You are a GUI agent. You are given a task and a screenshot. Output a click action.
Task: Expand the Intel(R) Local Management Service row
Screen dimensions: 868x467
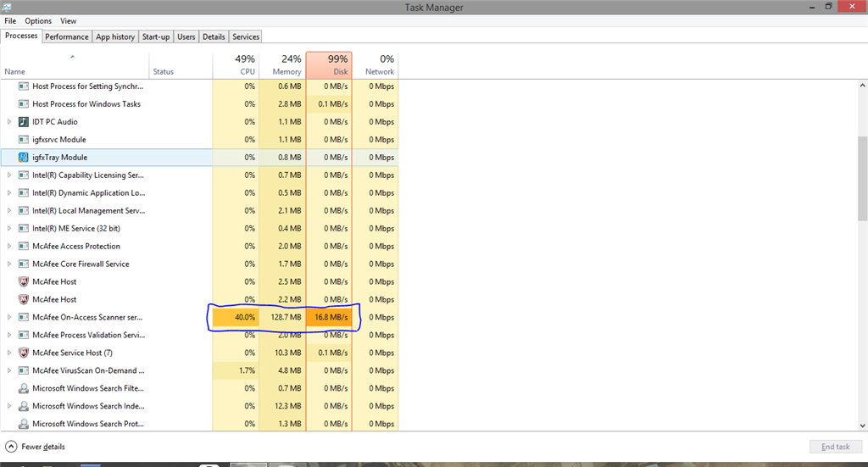pyautogui.click(x=8, y=210)
